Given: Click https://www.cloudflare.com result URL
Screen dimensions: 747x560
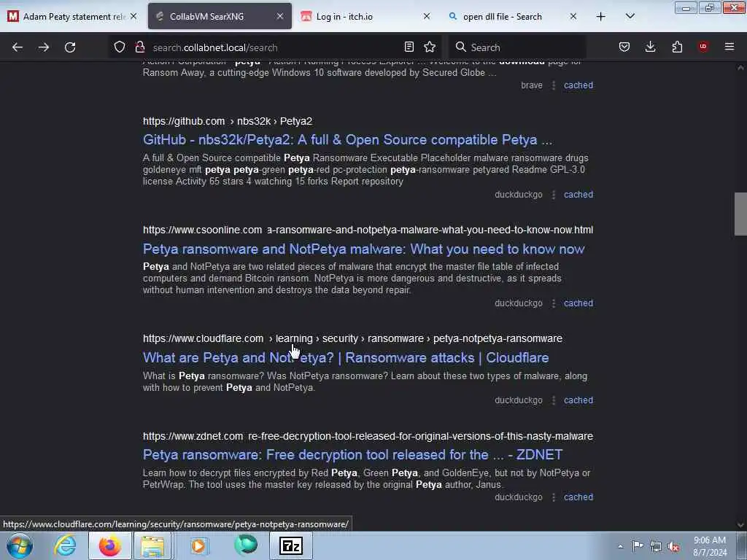Looking at the screenshot, I should (203, 338).
